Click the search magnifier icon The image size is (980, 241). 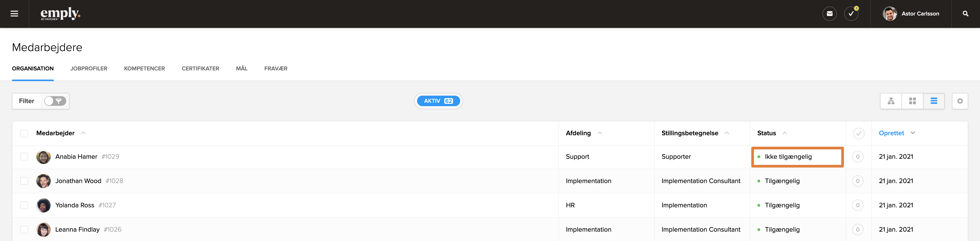click(x=965, y=14)
